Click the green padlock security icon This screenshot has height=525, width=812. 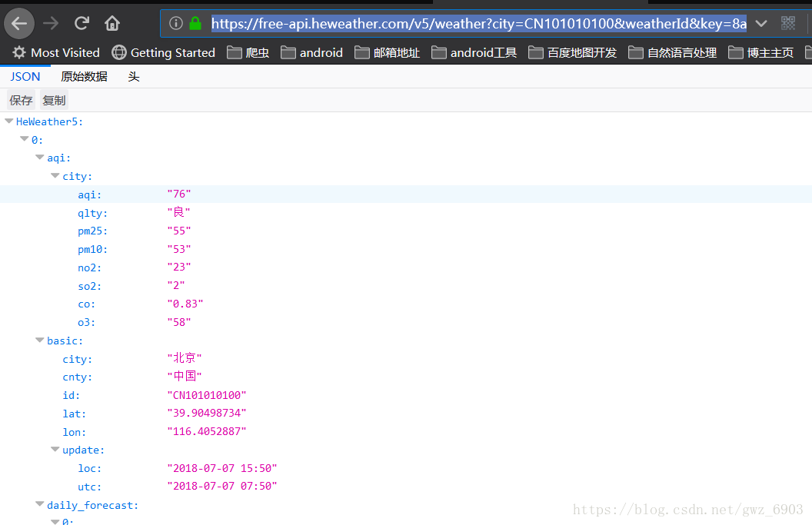[195, 23]
